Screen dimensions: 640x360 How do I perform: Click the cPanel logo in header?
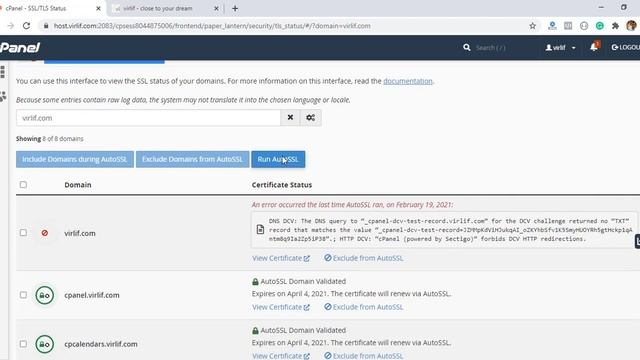point(20,48)
